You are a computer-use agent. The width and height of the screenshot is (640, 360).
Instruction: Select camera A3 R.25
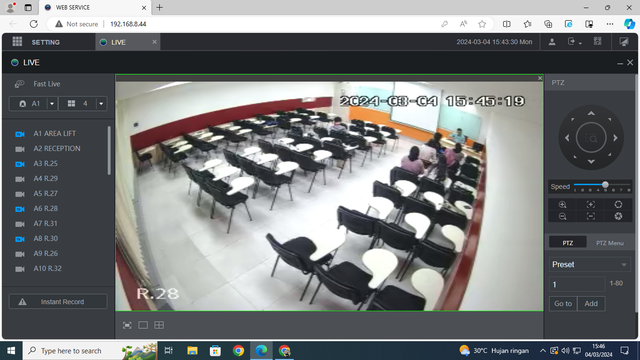pos(45,164)
